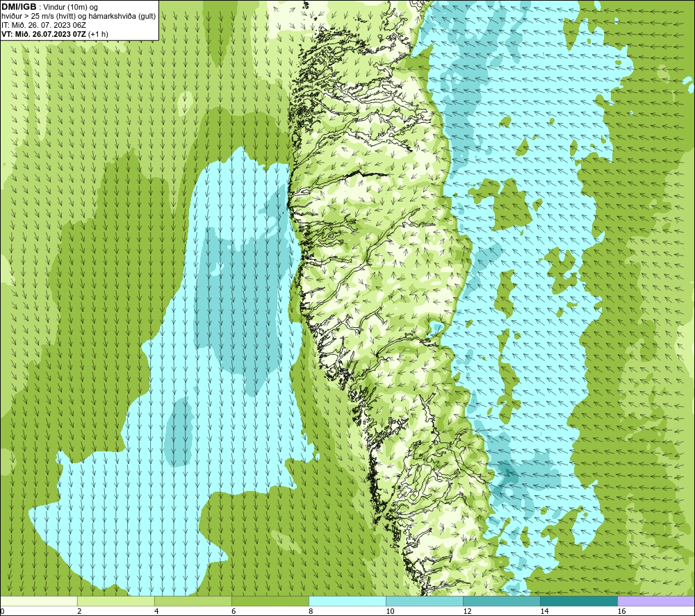Click the "6" label on the color scale
Screen dimensions: 695x616
[x=234, y=612]
